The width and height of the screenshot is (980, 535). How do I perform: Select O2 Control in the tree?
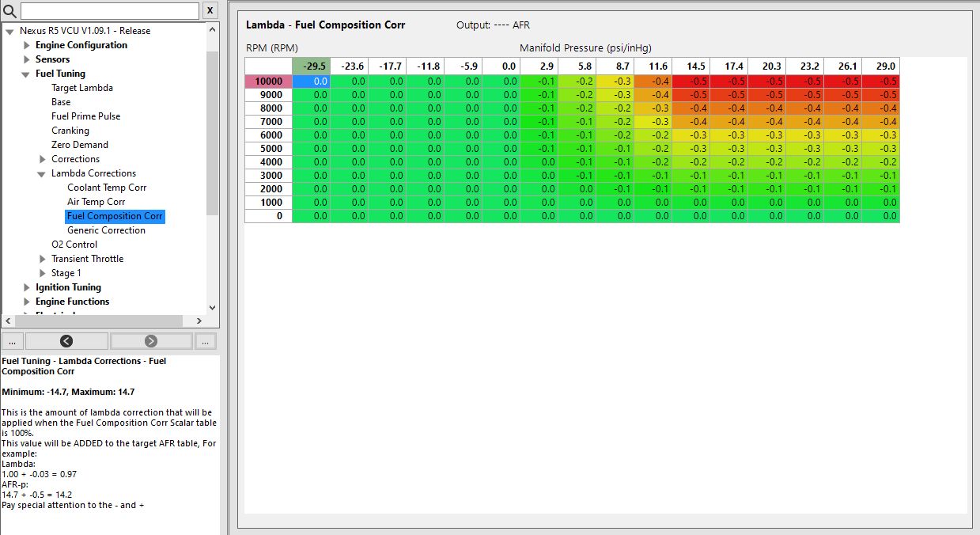tap(74, 245)
